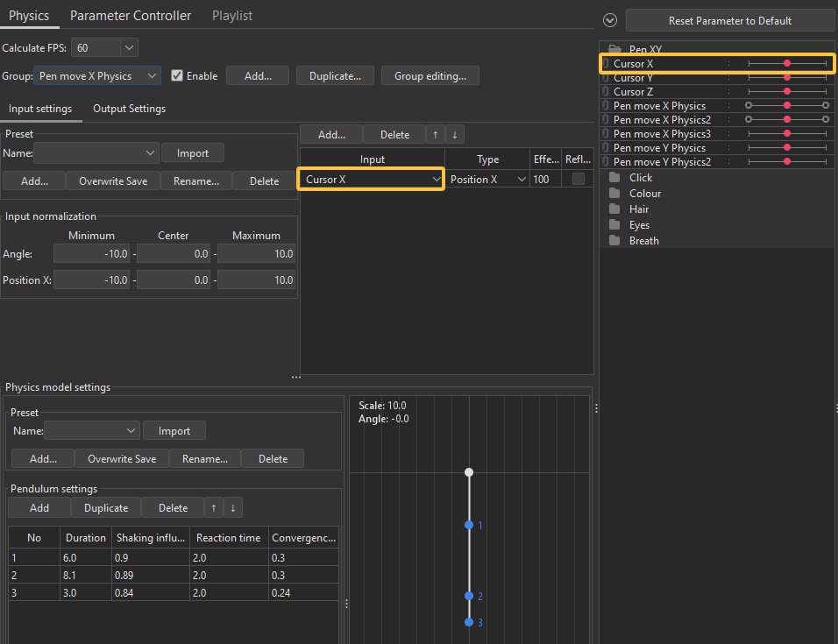Click the Pen XY folder icon

click(x=615, y=49)
